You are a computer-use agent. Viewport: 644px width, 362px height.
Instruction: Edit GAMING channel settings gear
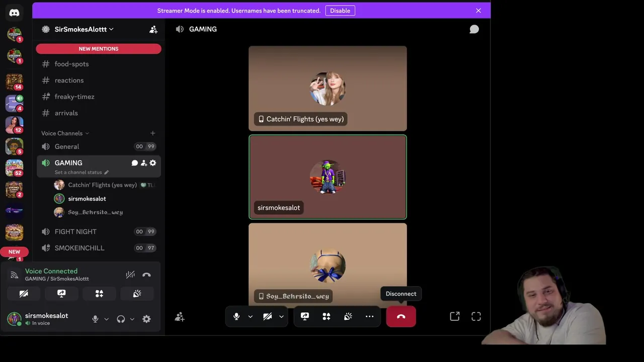click(x=153, y=163)
